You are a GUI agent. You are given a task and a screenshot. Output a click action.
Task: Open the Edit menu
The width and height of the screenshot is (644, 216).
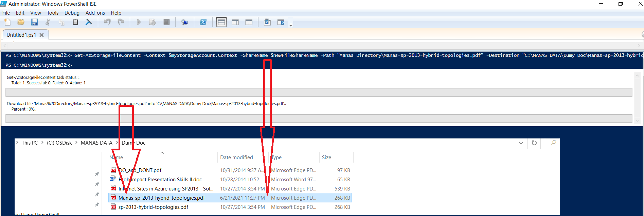[20, 13]
